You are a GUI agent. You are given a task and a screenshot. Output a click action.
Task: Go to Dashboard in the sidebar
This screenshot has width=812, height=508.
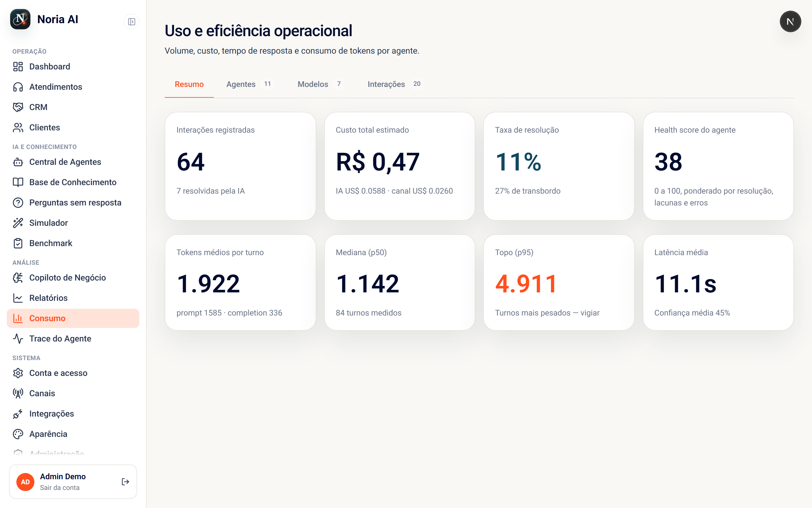point(73,67)
